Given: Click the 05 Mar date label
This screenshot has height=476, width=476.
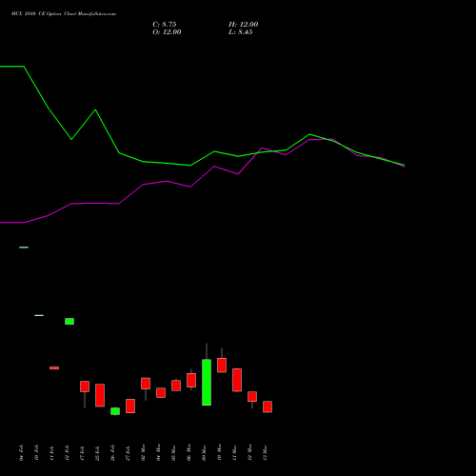Looking at the screenshot, I should pyautogui.click(x=173, y=452).
